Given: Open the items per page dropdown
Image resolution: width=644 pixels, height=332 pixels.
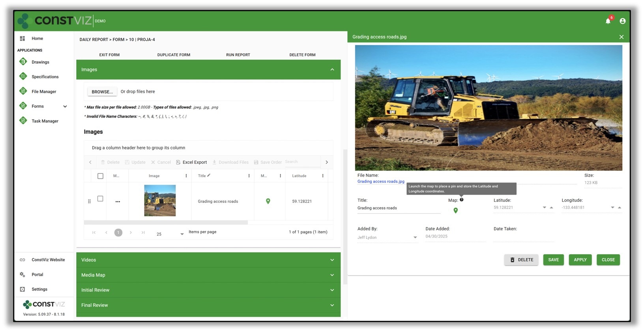Looking at the screenshot, I should (182, 234).
